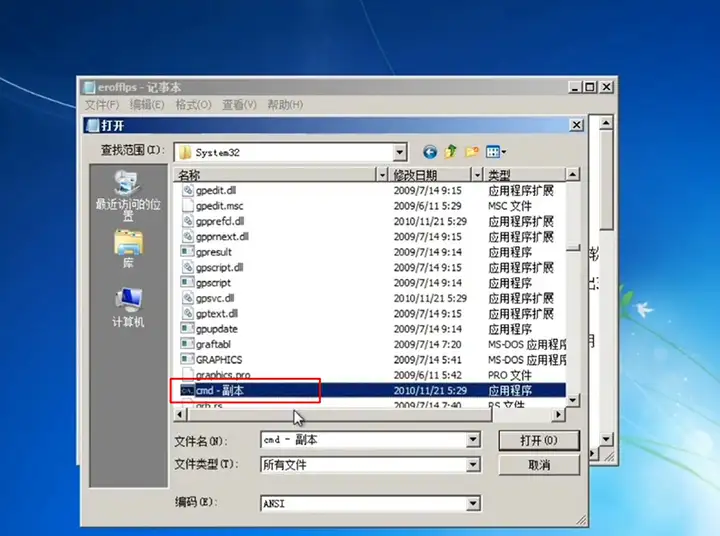Click the 打开(O) button
The width and height of the screenshot is (720, 536).
[539, 440]
